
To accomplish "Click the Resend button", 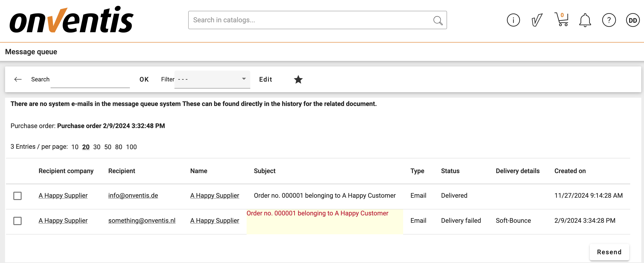I will pos(609,252).
